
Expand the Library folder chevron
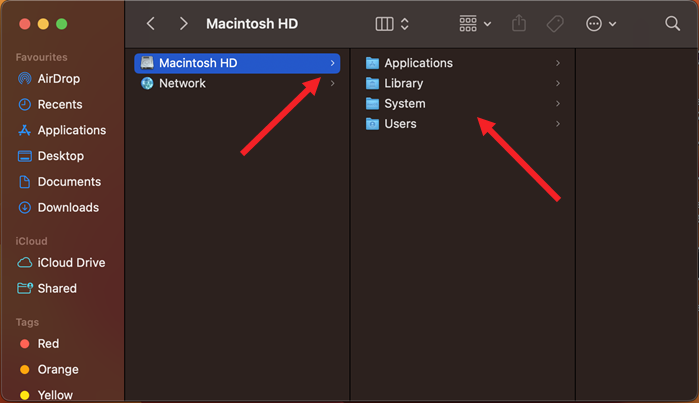tap(558, 83)
